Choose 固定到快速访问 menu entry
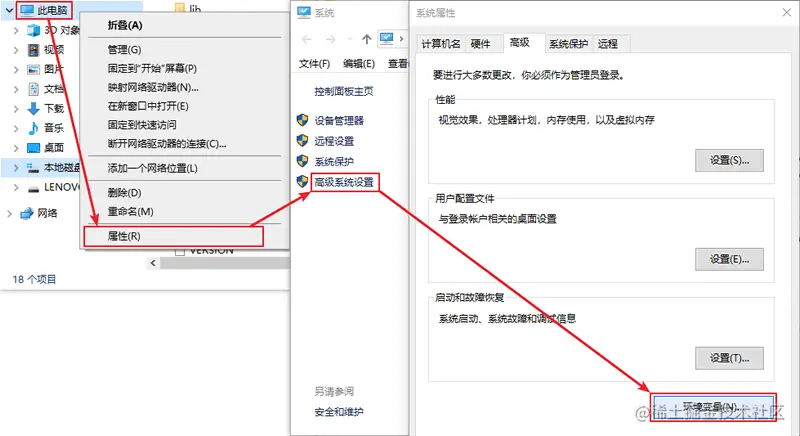Viewport: 800px width, 436px height. [184, 124]
